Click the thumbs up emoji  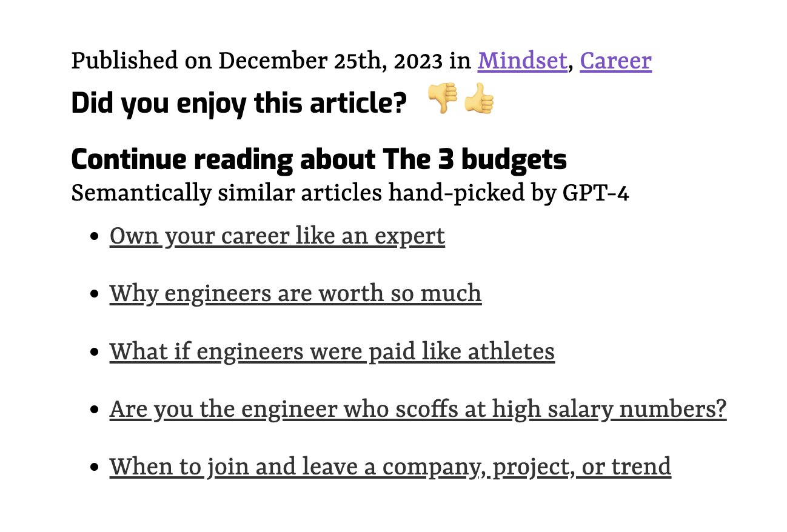coord(479,100)
